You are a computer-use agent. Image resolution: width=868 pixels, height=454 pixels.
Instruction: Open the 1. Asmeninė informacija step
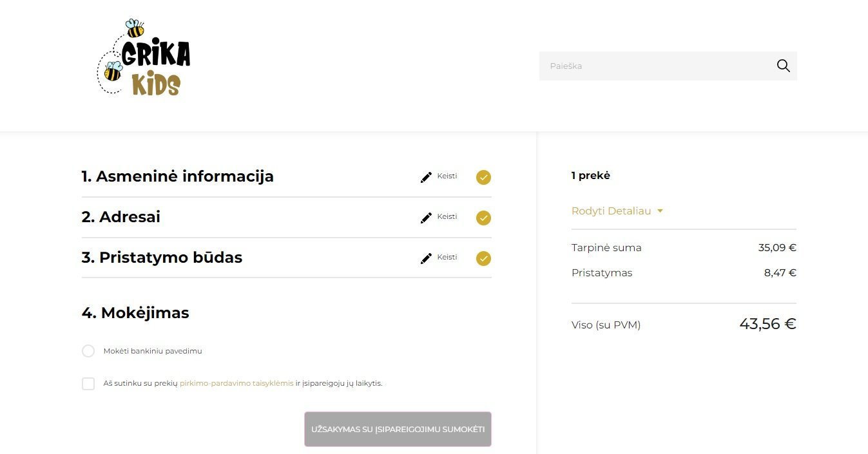(x=177, y=176)
